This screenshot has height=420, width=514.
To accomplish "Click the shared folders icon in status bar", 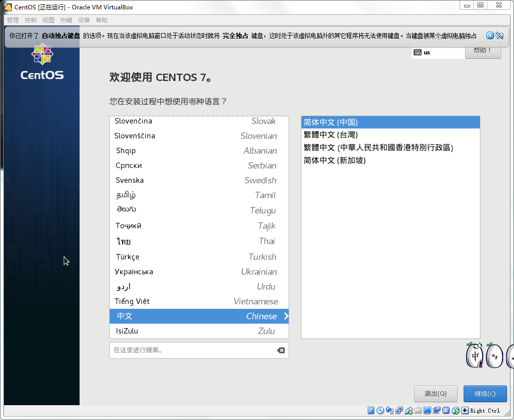I will click(418, 411).
